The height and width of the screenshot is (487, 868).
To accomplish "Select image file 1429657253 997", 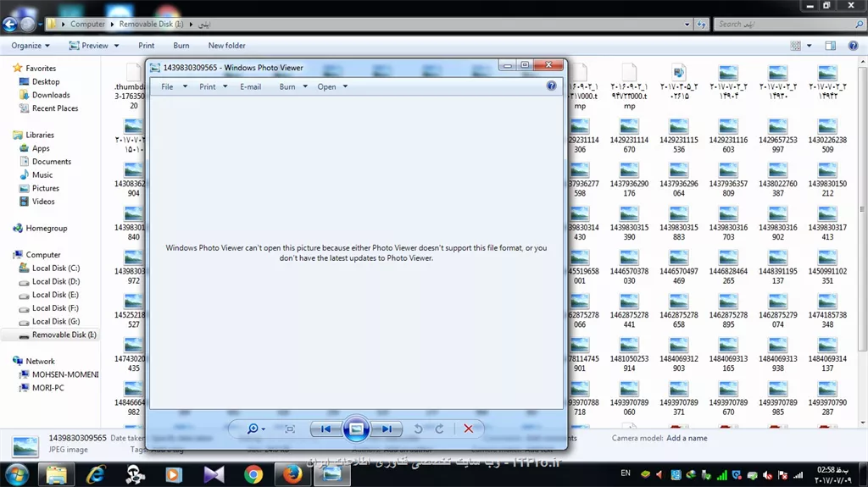I will point(778,136).
